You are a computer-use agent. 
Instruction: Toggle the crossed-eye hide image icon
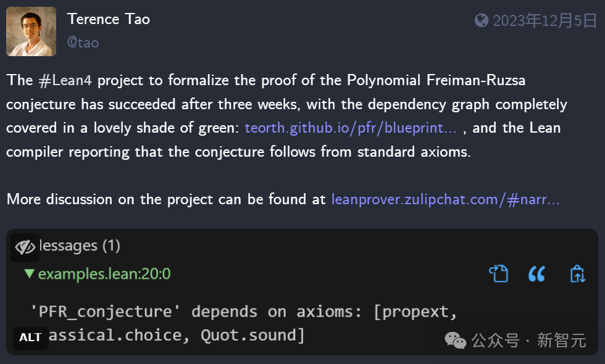coord(25,247)
